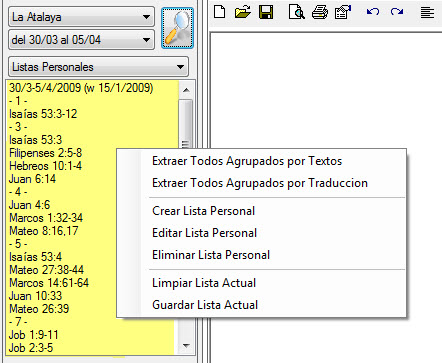
Task: Select the Isaías 53:4 entry
Action: (x=35, y=257)
